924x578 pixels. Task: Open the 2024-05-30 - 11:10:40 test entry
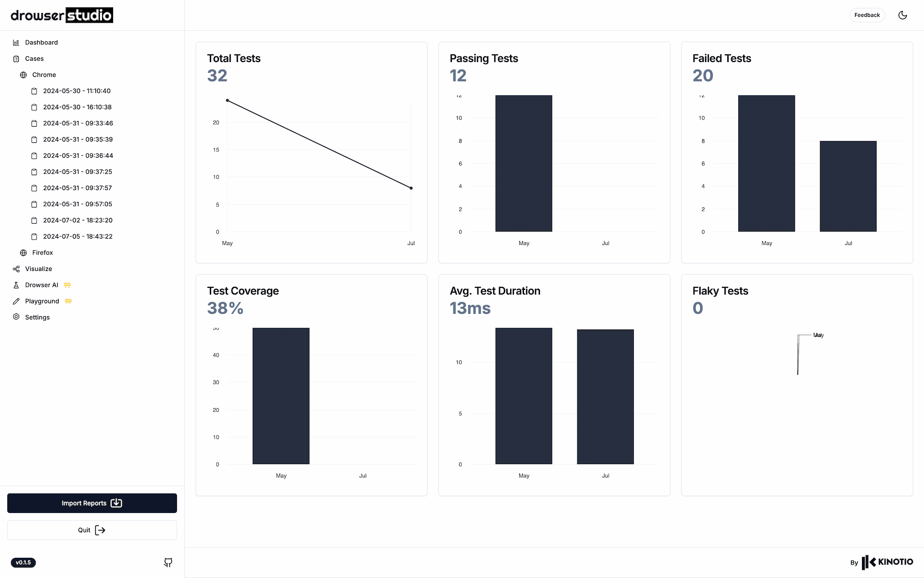point(77,90)
